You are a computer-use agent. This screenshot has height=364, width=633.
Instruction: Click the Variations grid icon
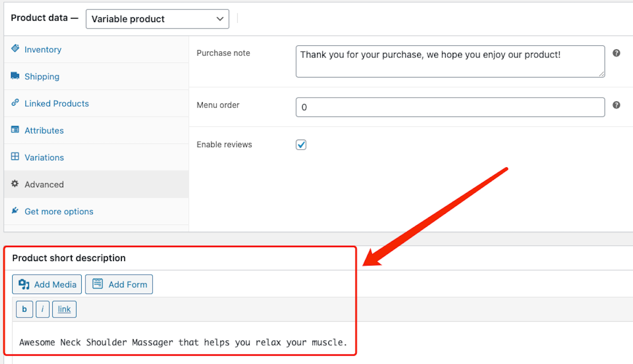(15, 157)
